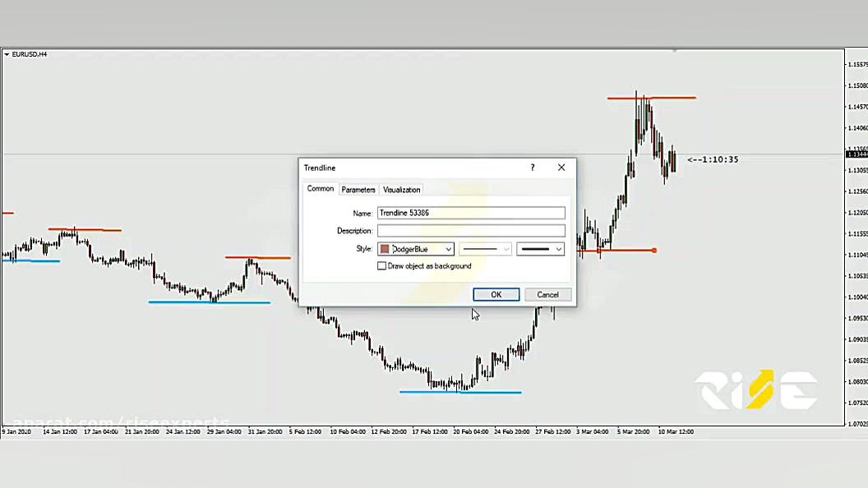868x488 pixels.
Task: Click the <--1:10:35 candle timer text
Action: tap(713, 159)
